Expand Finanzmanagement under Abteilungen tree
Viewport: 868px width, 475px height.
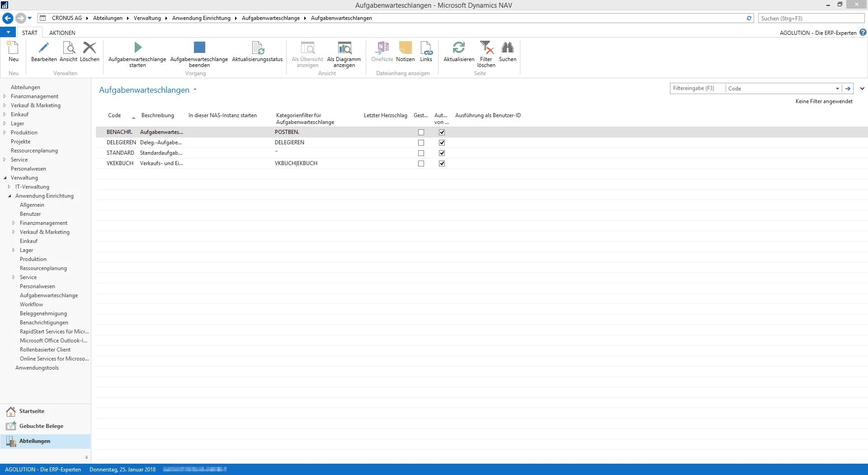5,96
